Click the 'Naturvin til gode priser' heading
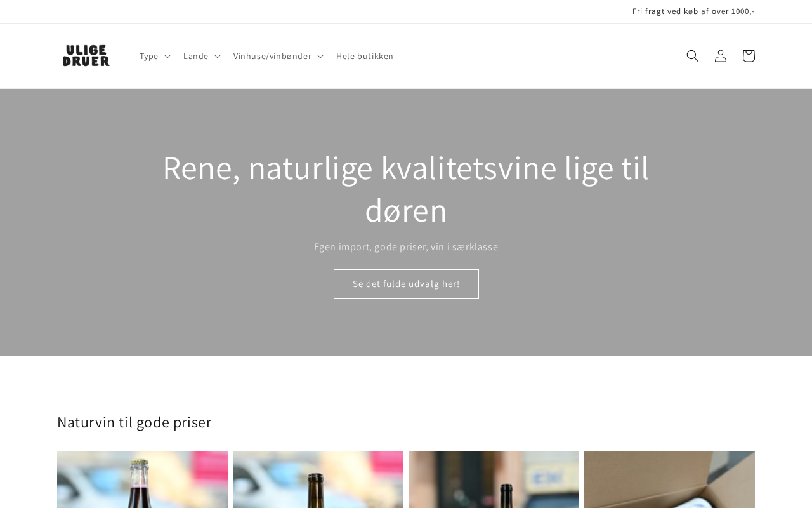This screenshot has height=508, width=812. point(134,422)
